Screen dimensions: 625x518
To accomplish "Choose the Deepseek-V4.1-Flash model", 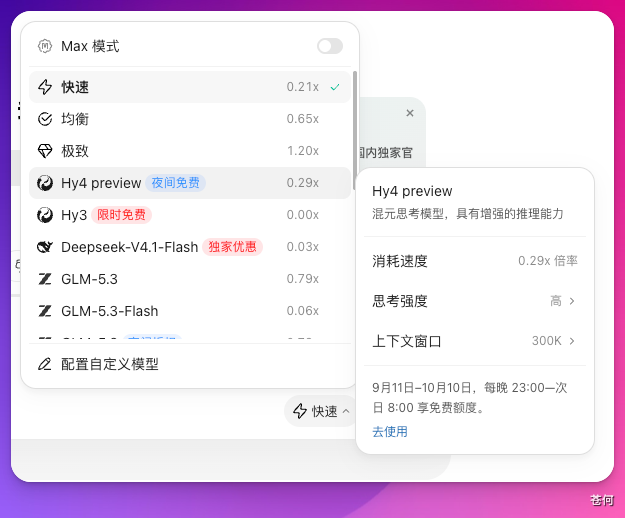I will click(x=190, y=247).
